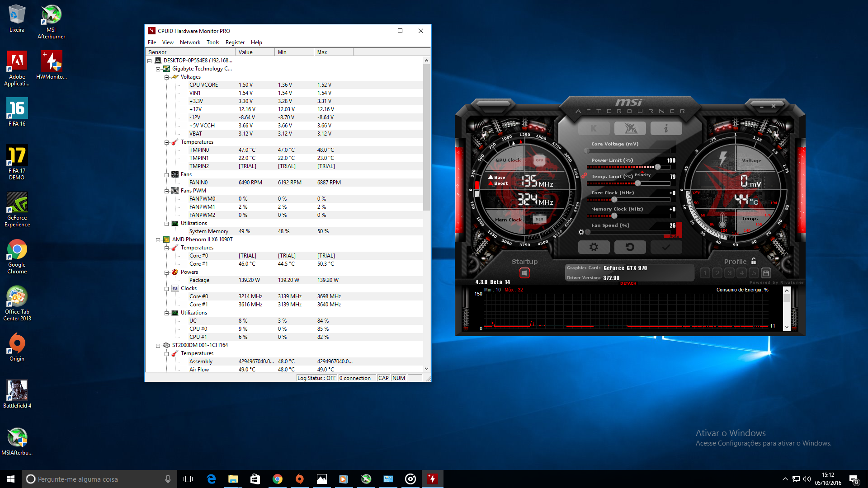Click the save profile floppy icon
This screenshot has width=868, height=488.
click(x=766, y=273)
